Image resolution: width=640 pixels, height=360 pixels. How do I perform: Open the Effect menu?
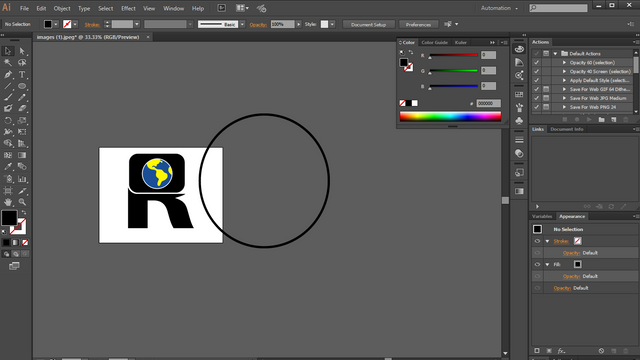pos(128,8)
